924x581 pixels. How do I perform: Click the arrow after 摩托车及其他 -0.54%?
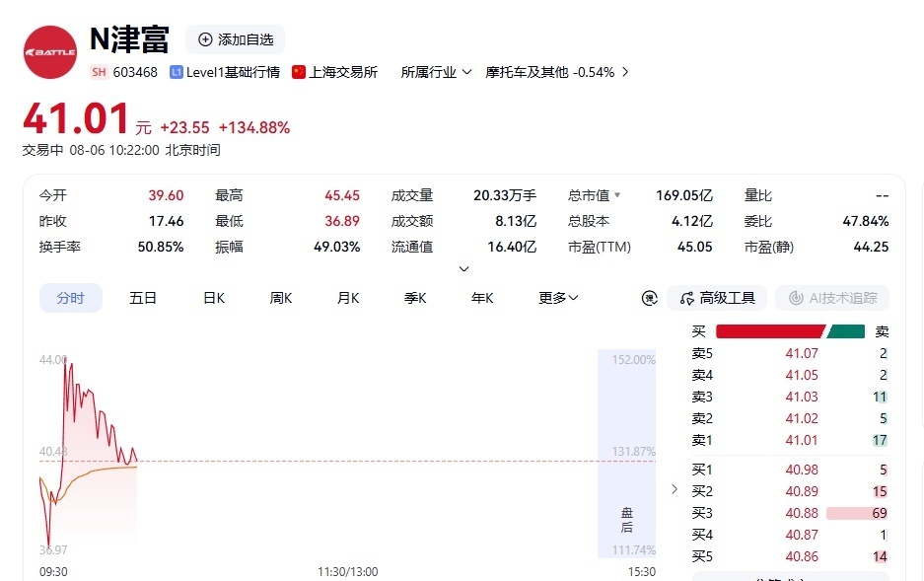(x=625, y=72)
